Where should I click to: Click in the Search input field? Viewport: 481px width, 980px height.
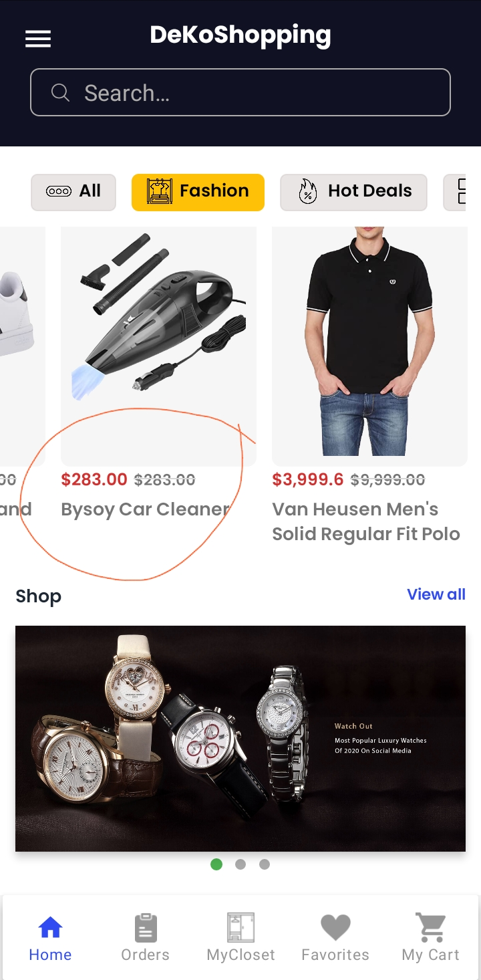coord(254,93)
